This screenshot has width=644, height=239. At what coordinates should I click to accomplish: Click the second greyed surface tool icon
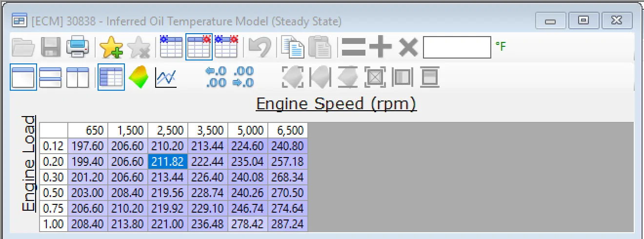321,77
